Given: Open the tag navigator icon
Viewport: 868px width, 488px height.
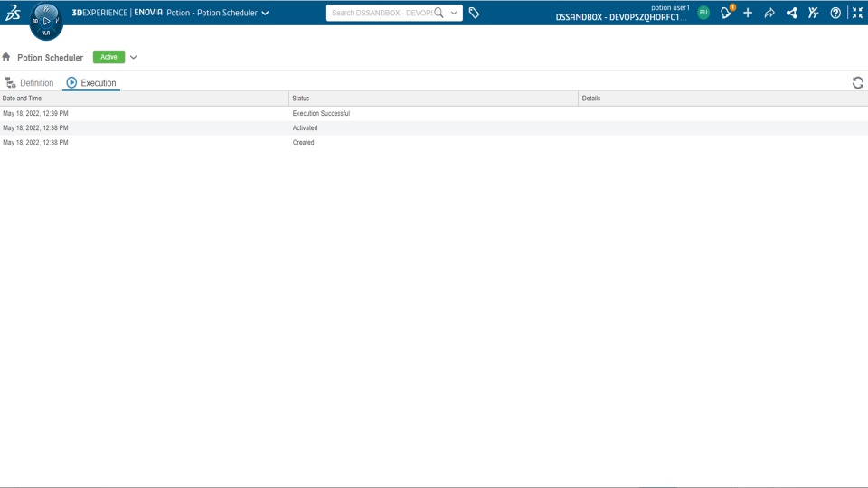Looking at the screenshot, I should [474, 13].
